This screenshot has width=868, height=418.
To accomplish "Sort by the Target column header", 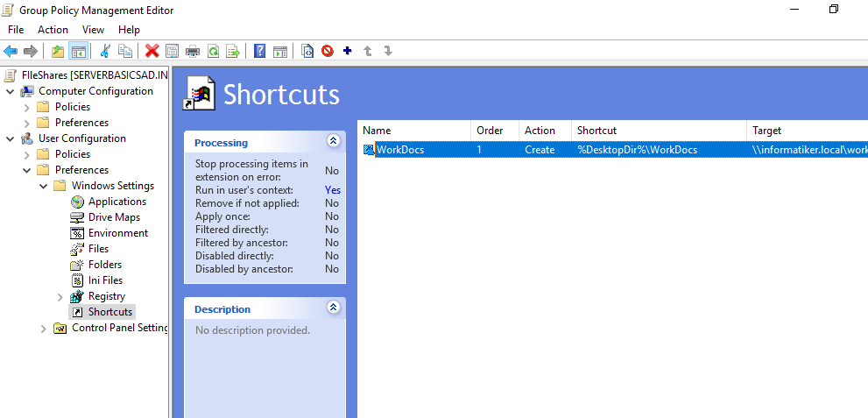I will point(807,131).
